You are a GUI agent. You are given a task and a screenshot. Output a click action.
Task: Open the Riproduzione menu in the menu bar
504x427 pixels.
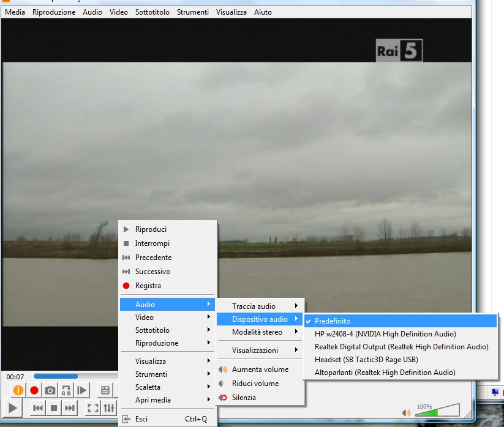click(54, 12)
